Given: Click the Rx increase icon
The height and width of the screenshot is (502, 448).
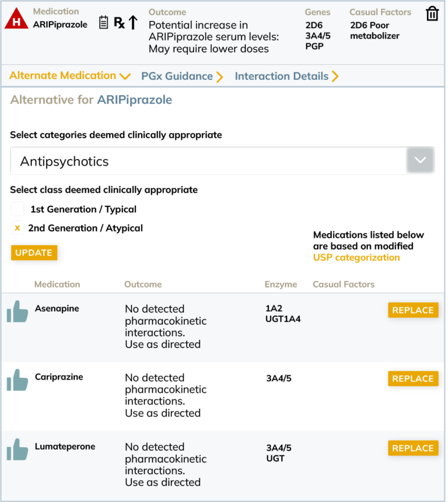Looking at the screenshot, I should (118, 23).
